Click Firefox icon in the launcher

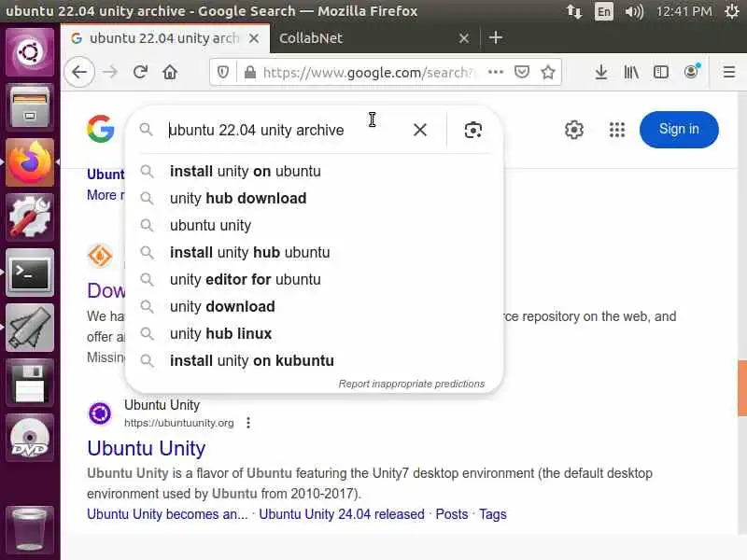[30, 162]
